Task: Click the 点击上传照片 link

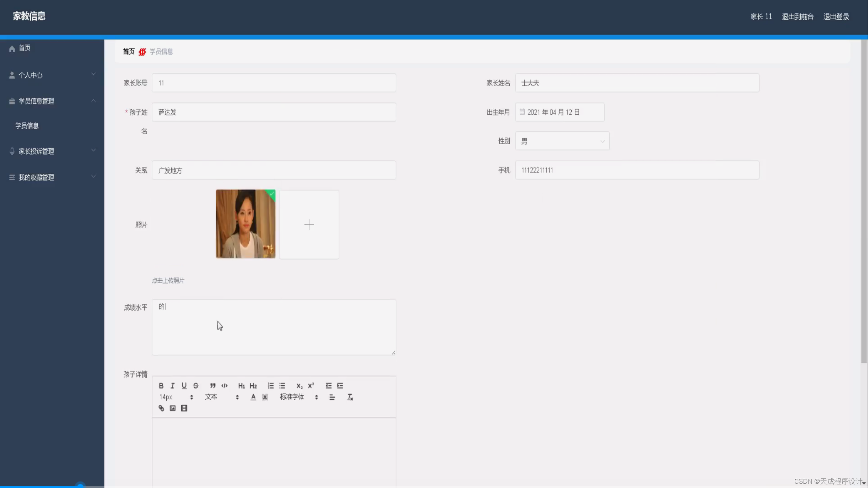Action: (168, 280)
